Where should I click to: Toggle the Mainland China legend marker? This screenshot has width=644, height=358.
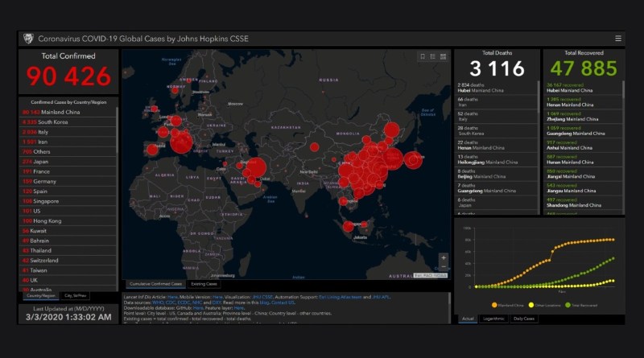[495, 305]
